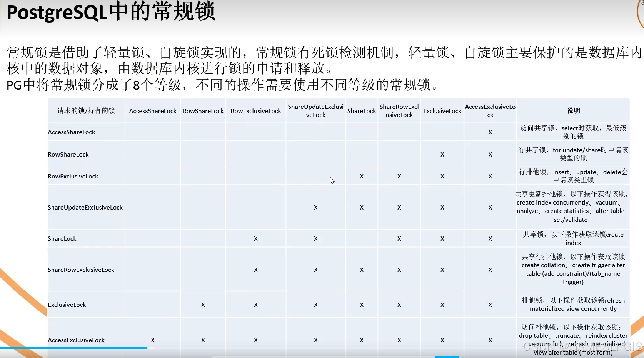
Task: Click the AccessShareLock row label
Action: point(72,132)
